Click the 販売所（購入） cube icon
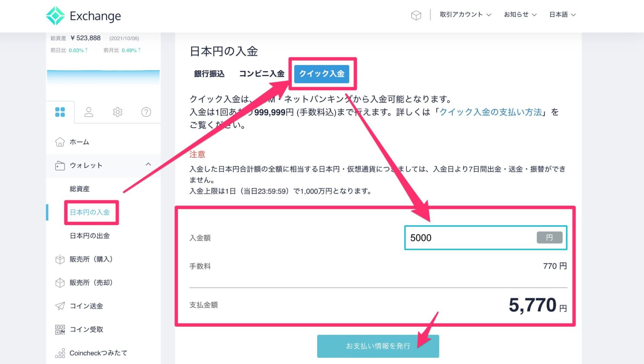The height and width of the screenshot is (364, 644). coord(60,259)
